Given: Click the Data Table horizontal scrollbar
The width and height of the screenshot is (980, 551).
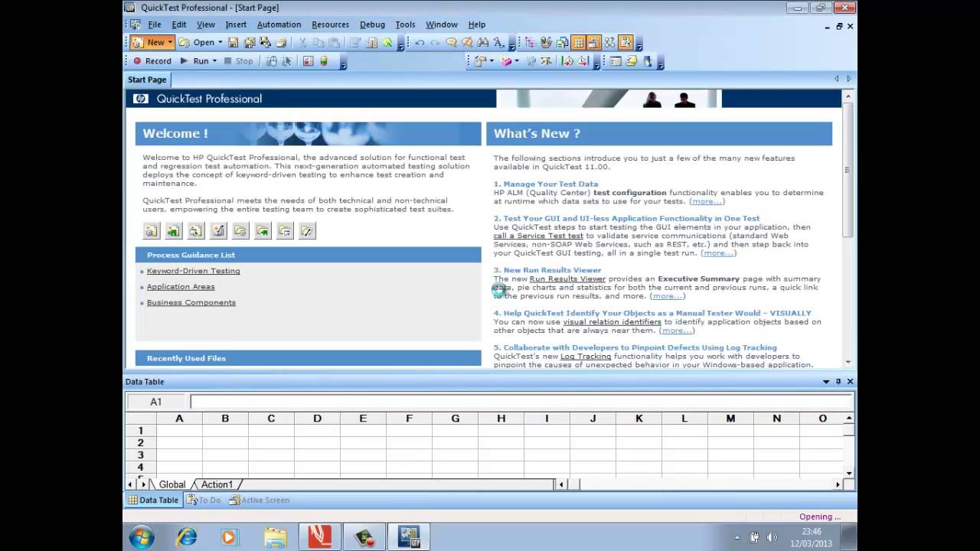Looking at the screenshot, I should click(699, 484).
